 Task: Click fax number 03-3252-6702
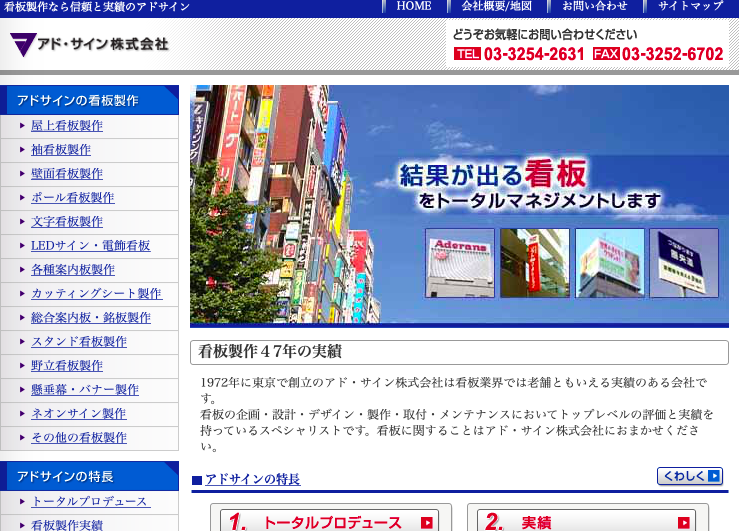[x=673, y=54]
